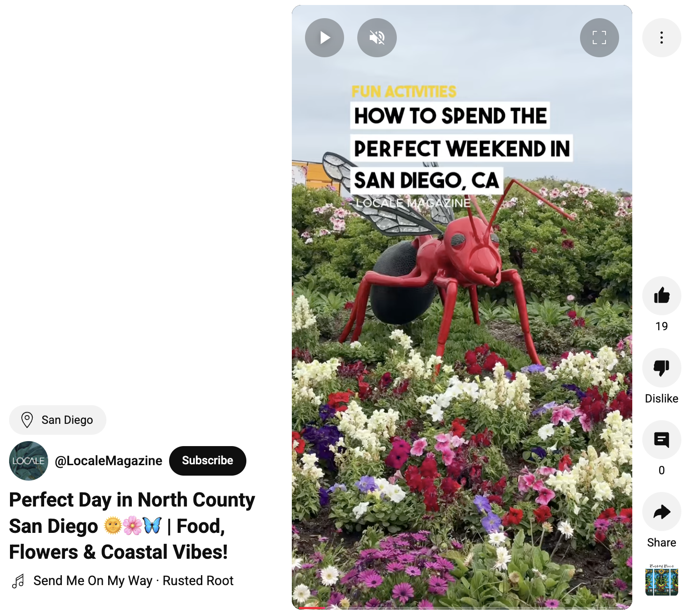
Task: Play the Shorts video
Action: tap(325, 38)
